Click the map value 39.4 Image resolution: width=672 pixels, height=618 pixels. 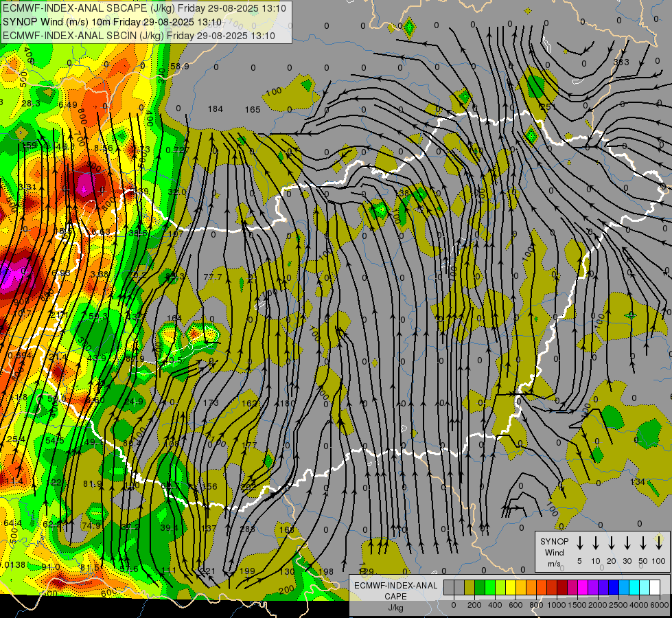click(169, 527)
